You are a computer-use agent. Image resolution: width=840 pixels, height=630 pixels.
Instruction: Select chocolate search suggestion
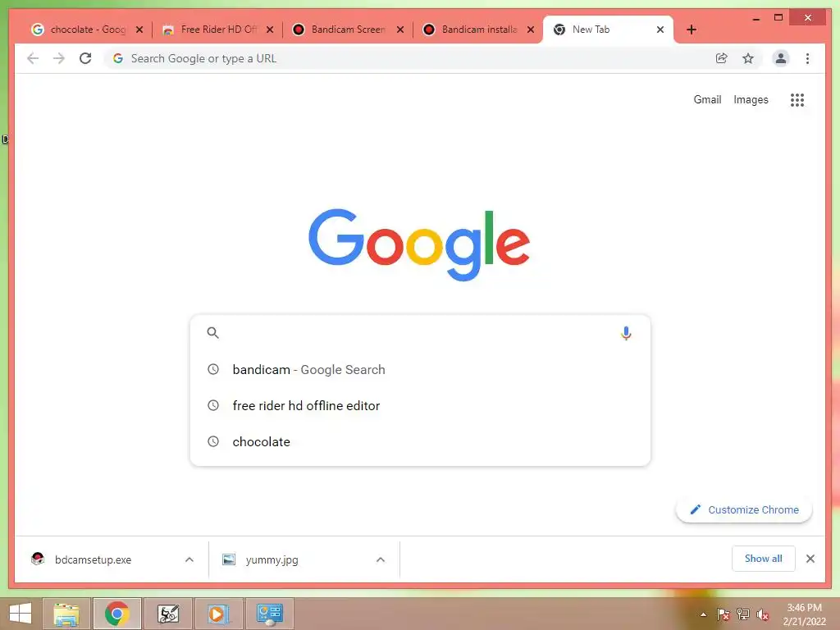420,441
